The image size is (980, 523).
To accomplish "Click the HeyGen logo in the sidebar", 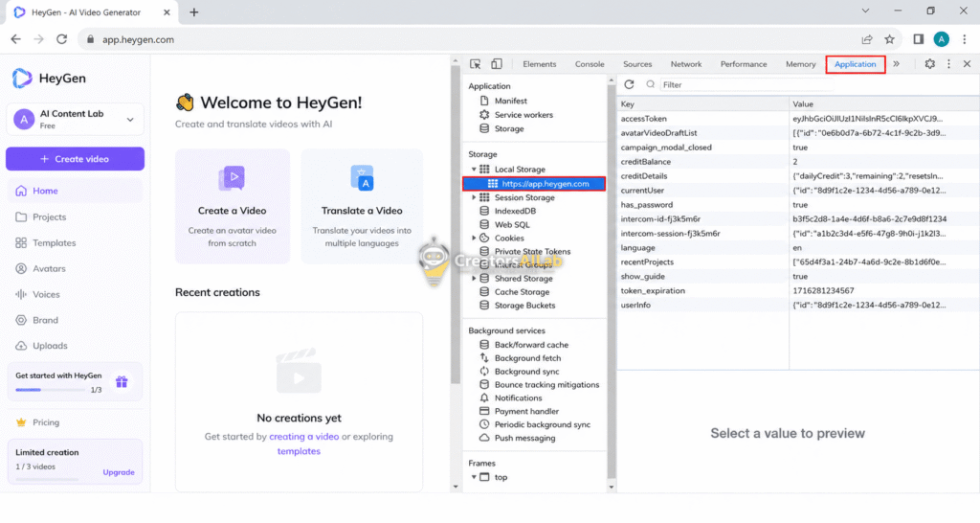I will [49, 79].
